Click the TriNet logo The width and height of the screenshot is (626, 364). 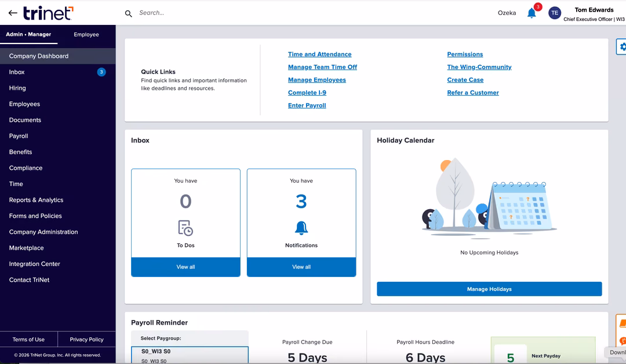pos(48,13)
